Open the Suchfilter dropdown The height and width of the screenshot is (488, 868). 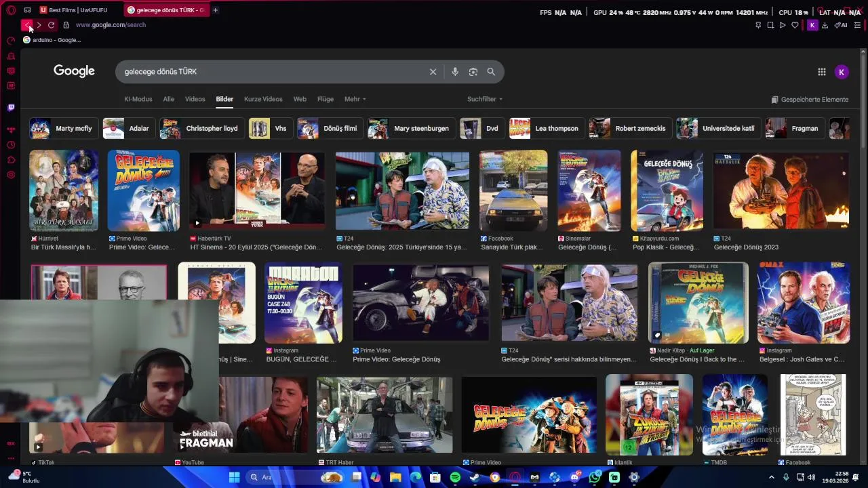pos(485,99)
